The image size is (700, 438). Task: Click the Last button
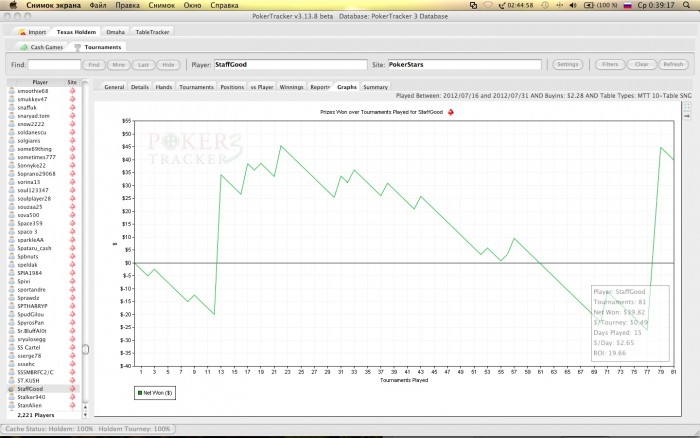pyautogui.click(x=143, y=65)
